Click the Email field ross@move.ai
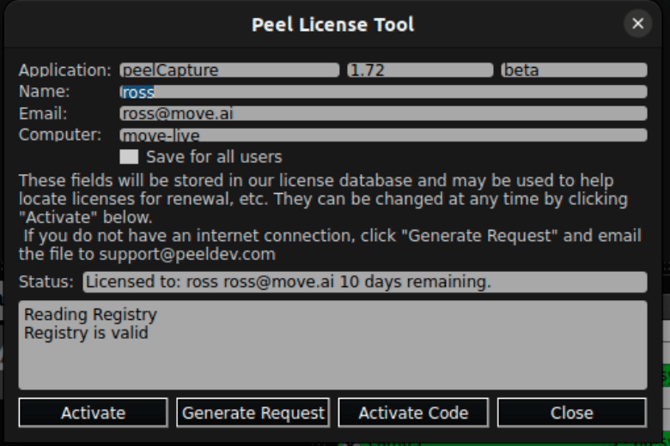 [383, 114]
